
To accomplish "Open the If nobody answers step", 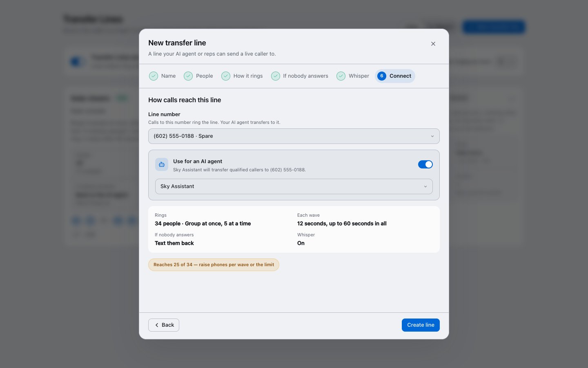I will 300,76.
